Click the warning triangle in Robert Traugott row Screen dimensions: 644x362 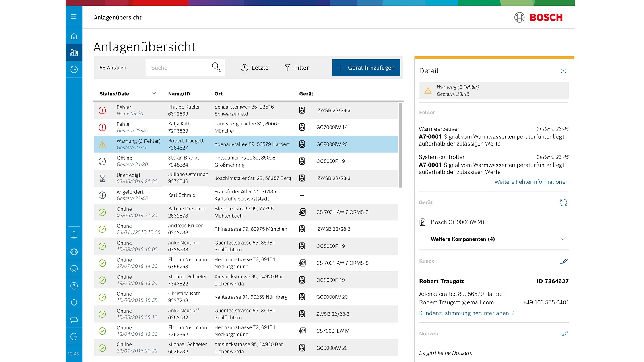pyautogui.click(x=102, y=144)
